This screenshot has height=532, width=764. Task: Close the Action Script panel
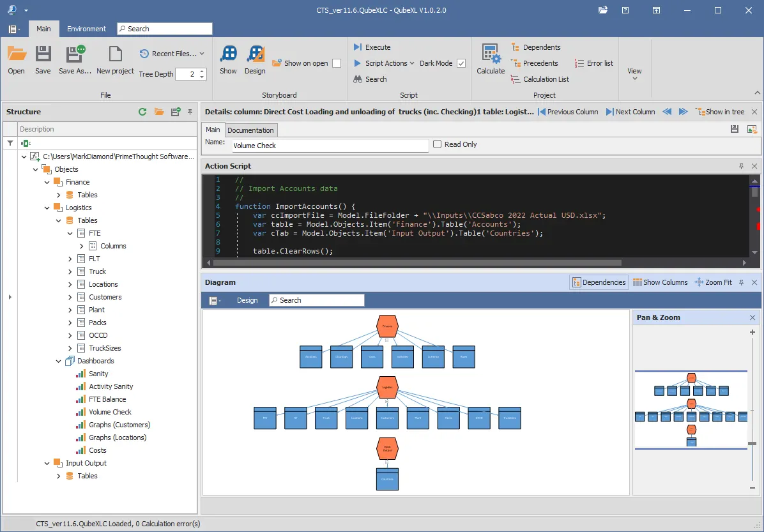754,166
